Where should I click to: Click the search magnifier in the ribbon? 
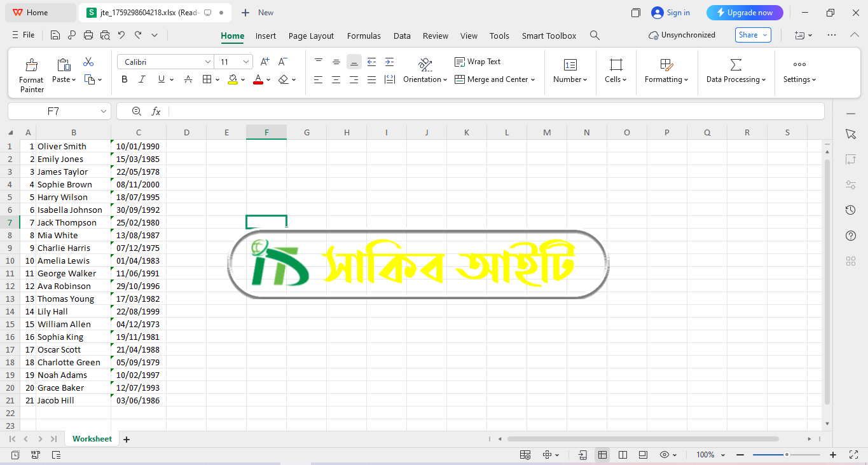pyautogui.click(x=595, y=36)
